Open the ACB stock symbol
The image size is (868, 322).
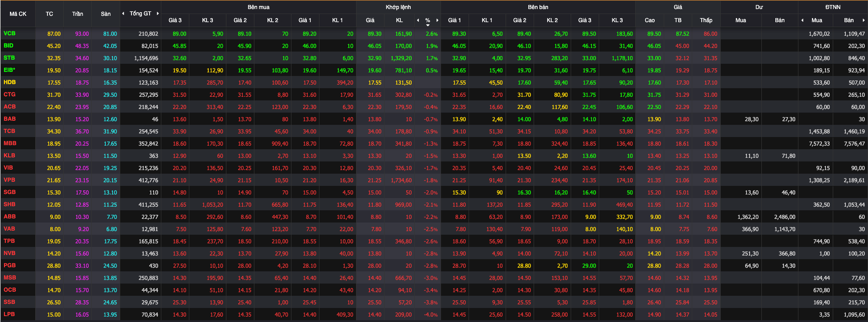(9, 107)
